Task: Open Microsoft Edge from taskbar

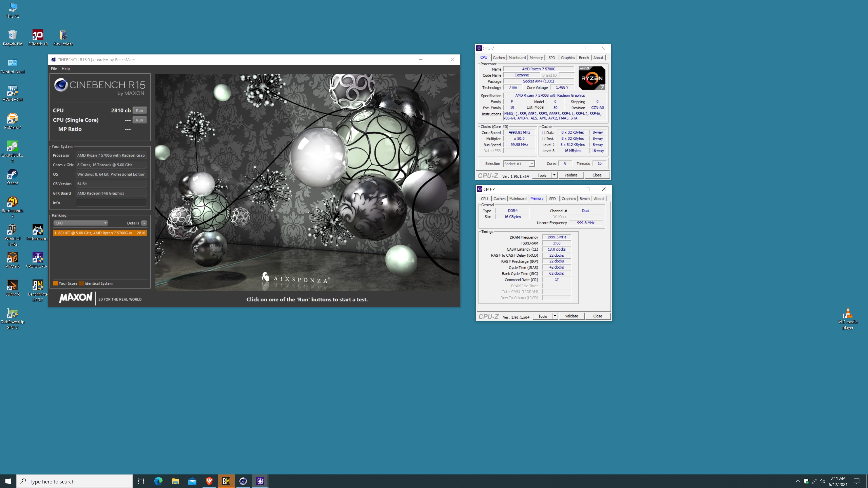Action: tap(158, 481)
